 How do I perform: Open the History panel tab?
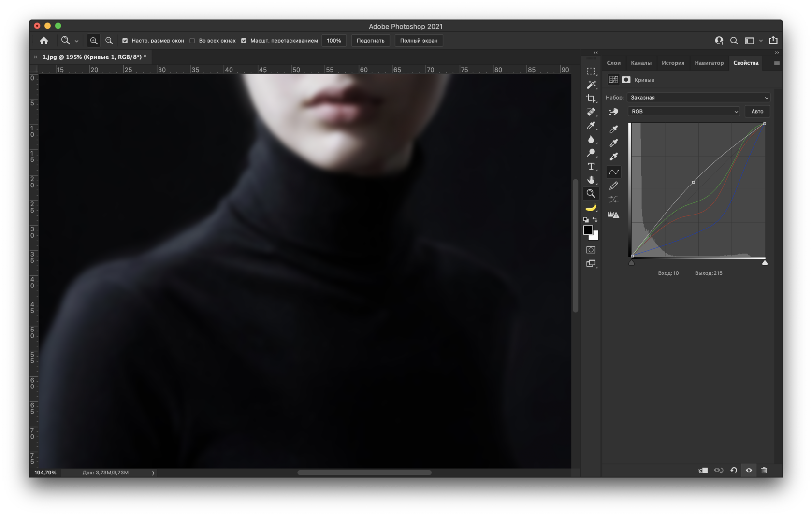click(x=673, y=63)
